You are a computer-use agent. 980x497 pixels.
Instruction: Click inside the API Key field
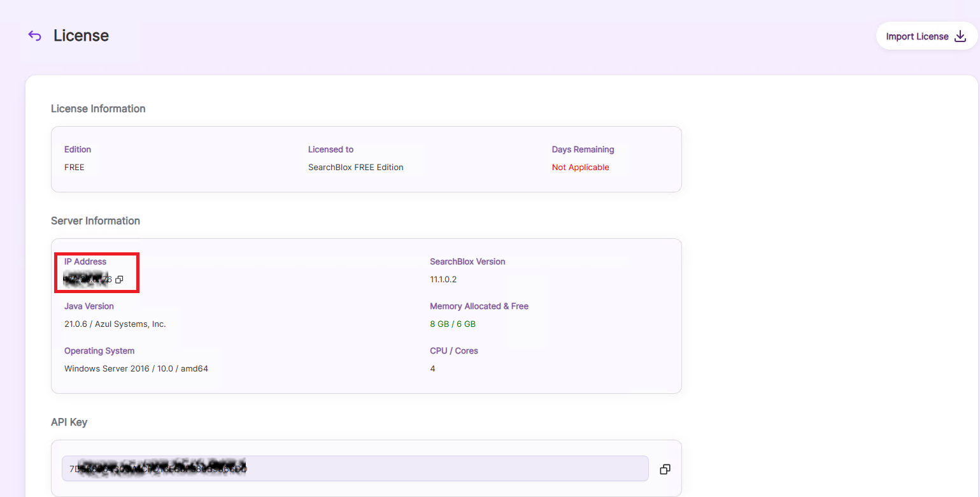pos(355,468)
